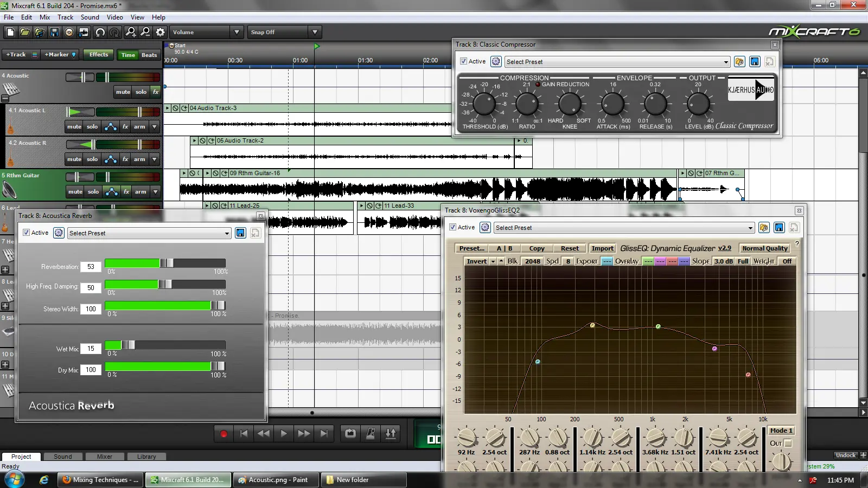Click the fast forward transport button
Viewport: 868px width, 488px height.
(304, 434)
